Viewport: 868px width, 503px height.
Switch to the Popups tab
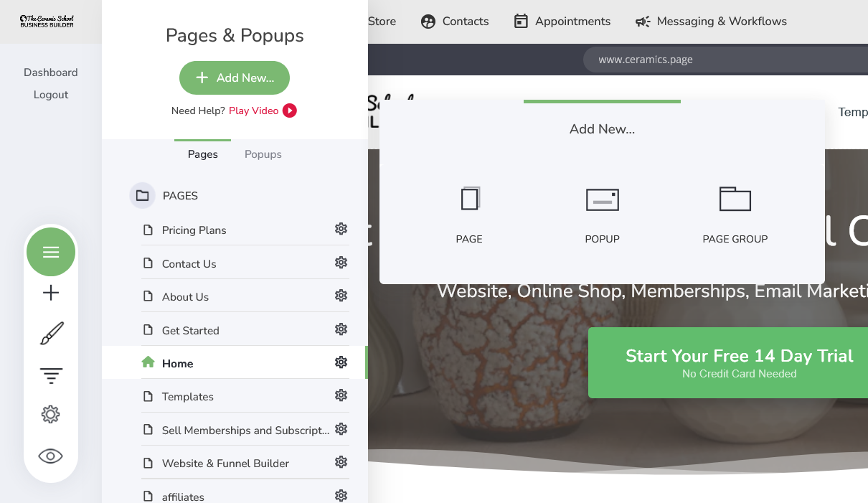(263, 154)
